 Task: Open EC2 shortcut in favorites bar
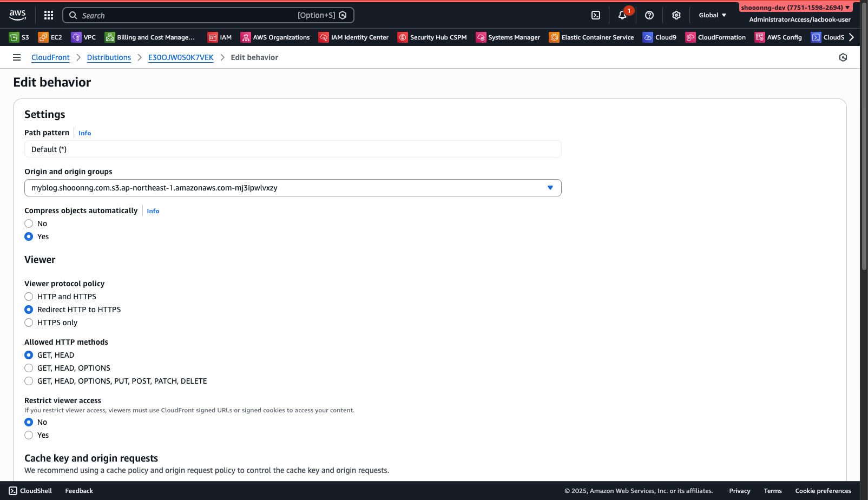coord(50,37)
